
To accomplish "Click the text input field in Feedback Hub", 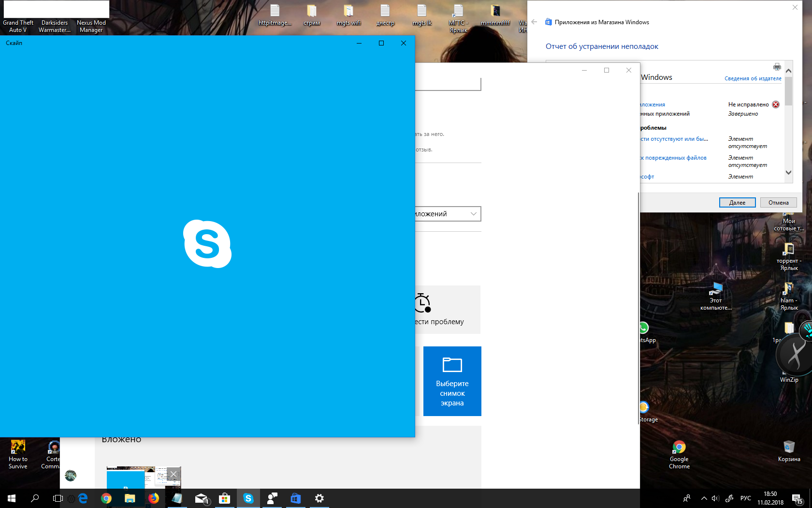I will [448, 84].
